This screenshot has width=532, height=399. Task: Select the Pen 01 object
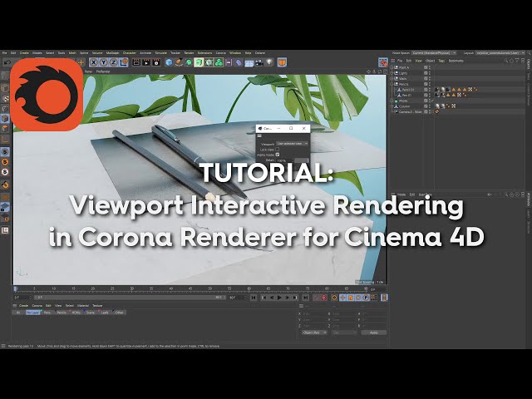click(x=406, y=95)
